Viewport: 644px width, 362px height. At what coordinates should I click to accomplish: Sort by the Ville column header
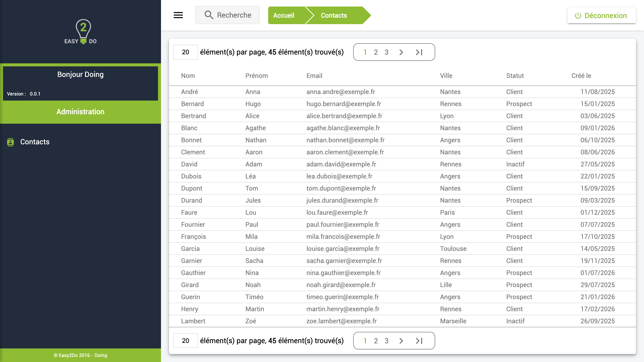446,76
